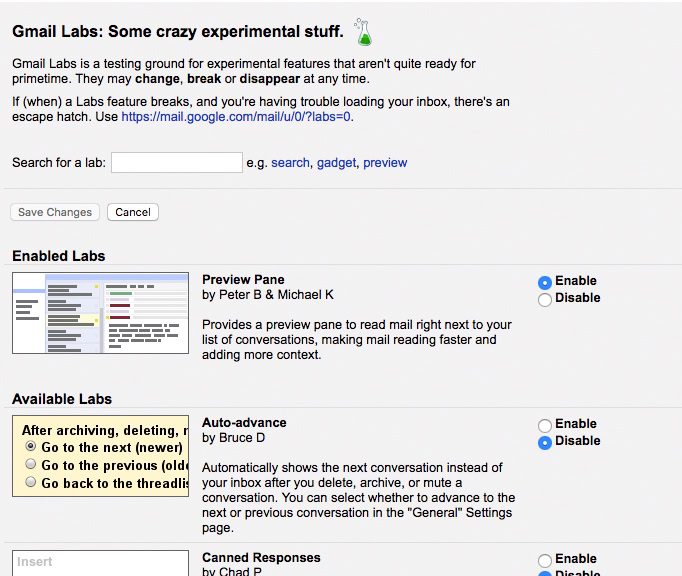
Task: Click the Cancel button
Action: tap(133, 212)
